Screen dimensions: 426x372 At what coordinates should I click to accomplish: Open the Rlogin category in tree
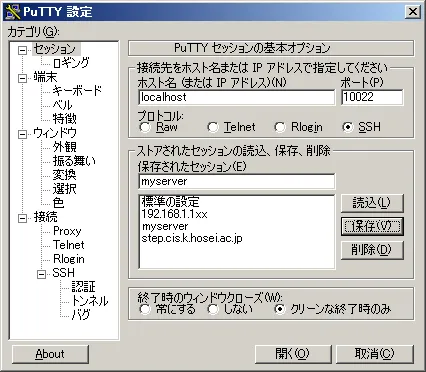coord(68,259)
